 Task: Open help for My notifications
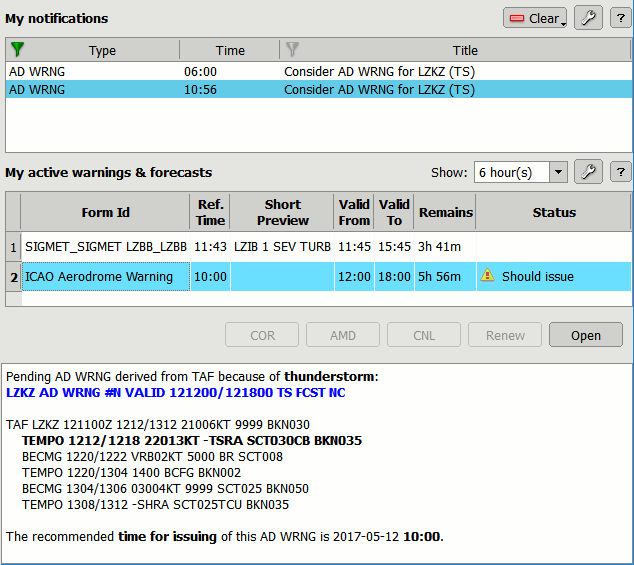(x=621, y=18)
